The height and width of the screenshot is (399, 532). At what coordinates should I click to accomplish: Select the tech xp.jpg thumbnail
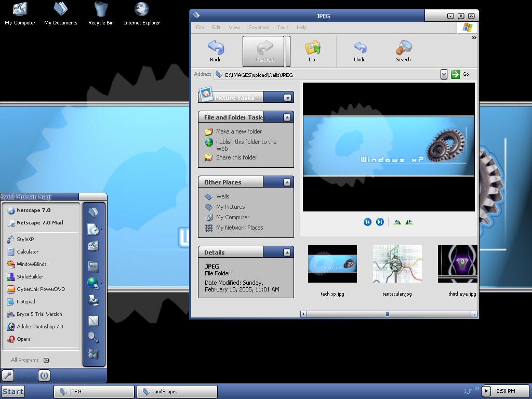(332, 264)
